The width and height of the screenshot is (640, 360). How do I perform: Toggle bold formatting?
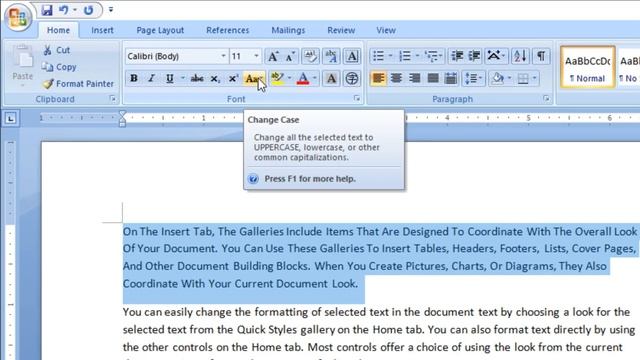[x=133, y=78]
